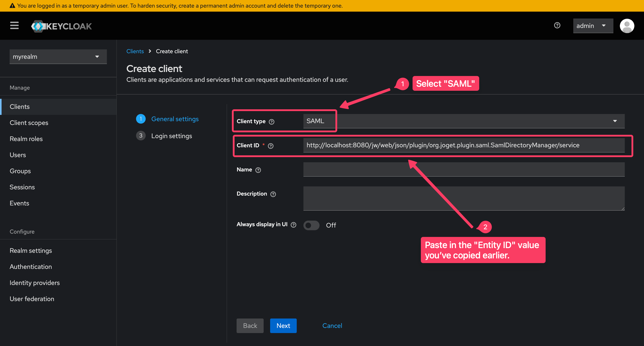Screen dimensions: 644x346
Task: Open Client scopes in the sidebar
Action: 58,123
